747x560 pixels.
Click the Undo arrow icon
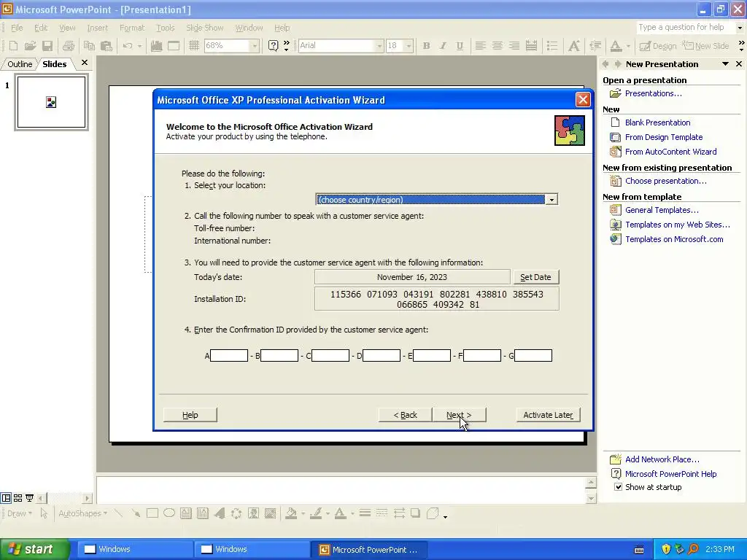128,46
